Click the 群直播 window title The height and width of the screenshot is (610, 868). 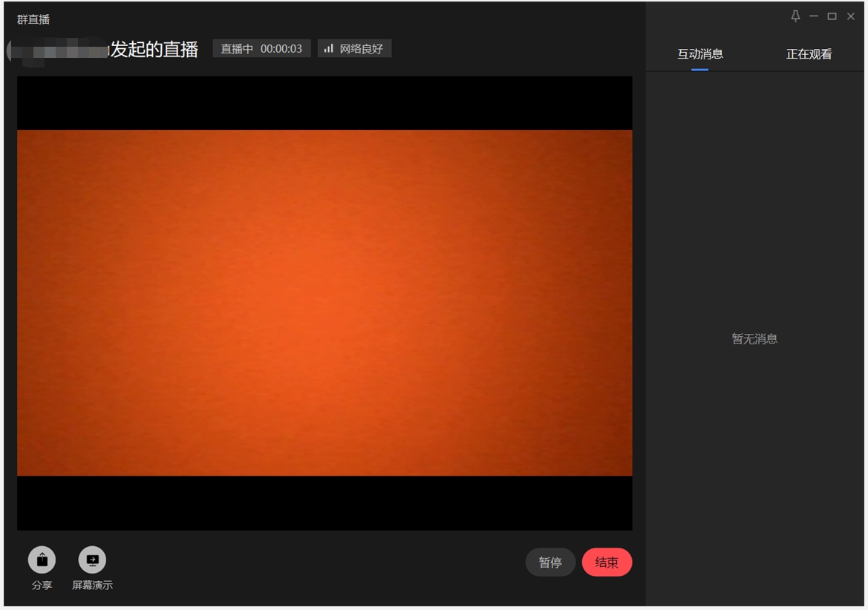33,19
